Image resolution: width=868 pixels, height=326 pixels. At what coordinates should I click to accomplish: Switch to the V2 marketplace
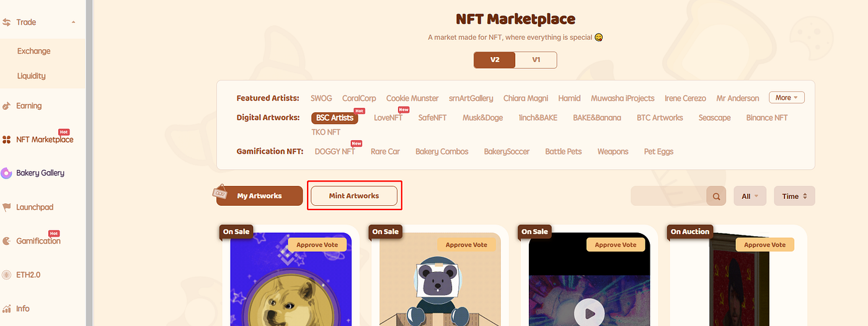pyautogui.click(x=495, y=60)
